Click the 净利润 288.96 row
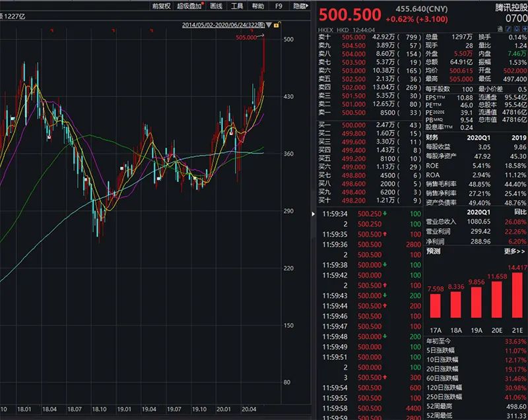 pyautogui.click(x=476, y=241)
